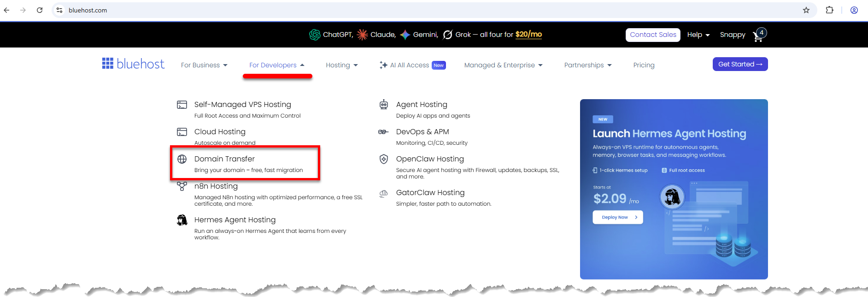Screen dimensions: 868x297
Task: Collapse the For Developers menu
Action: 277,65
